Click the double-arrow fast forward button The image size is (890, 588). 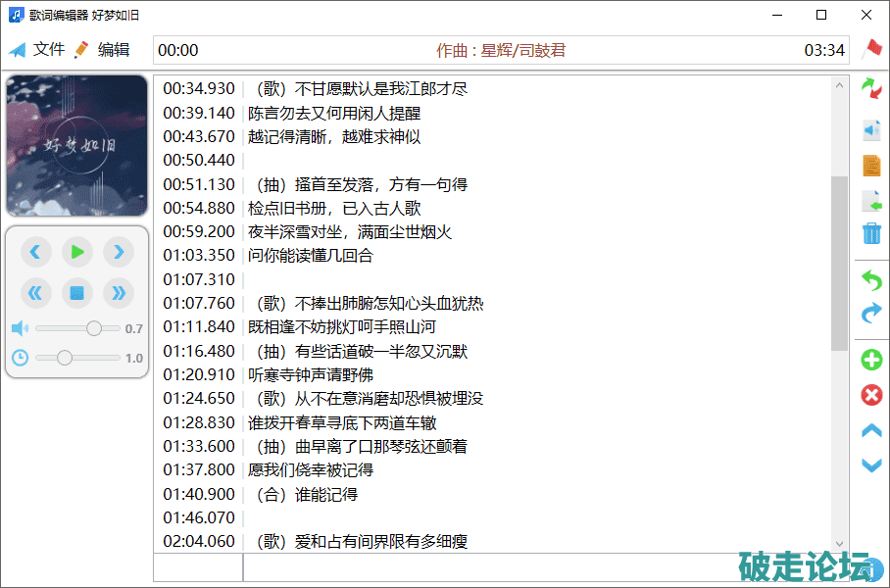119,292
